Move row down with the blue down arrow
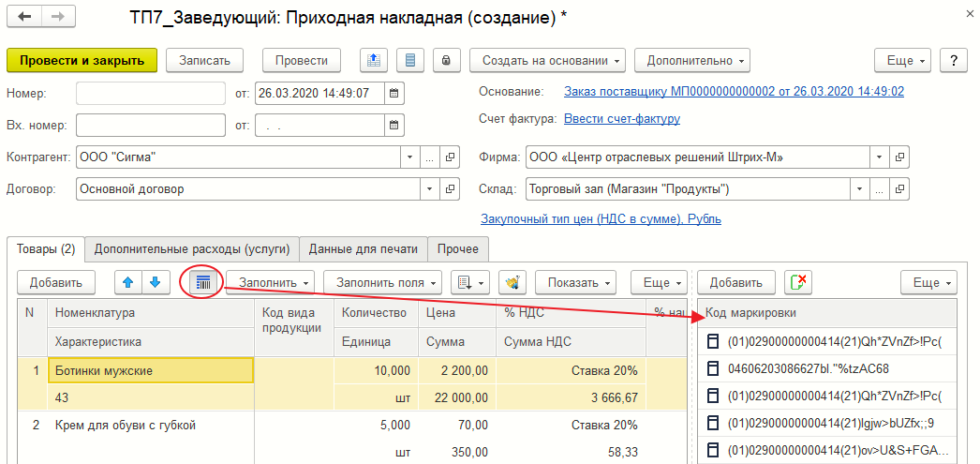 click(x=156, y=282)
